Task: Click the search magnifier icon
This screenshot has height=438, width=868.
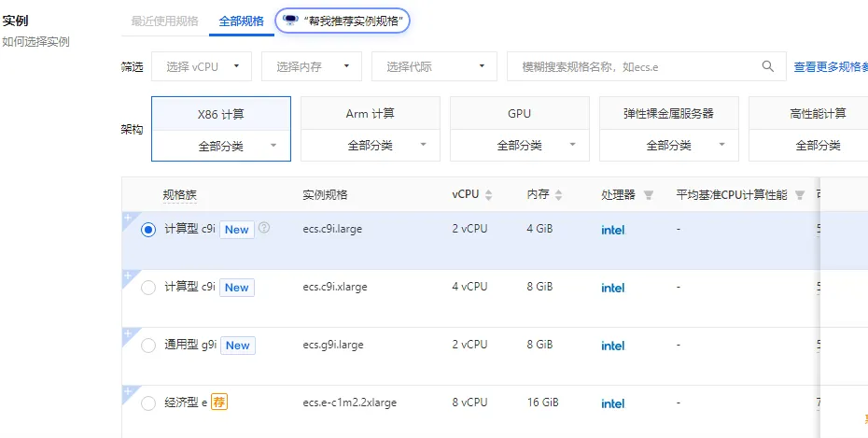Action: click(x=768, y=66)
